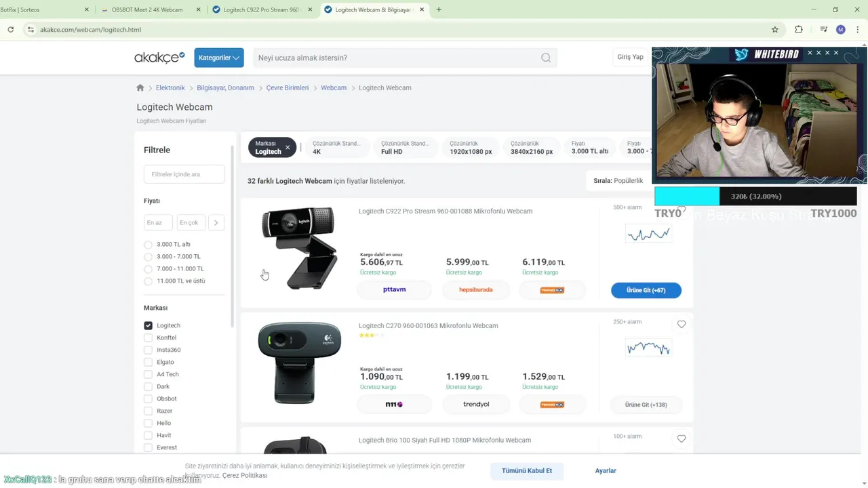Screen dimensions: 868x488
Task: Open the hepsiburada seller offer for the C922
Action: coord(476,289)
